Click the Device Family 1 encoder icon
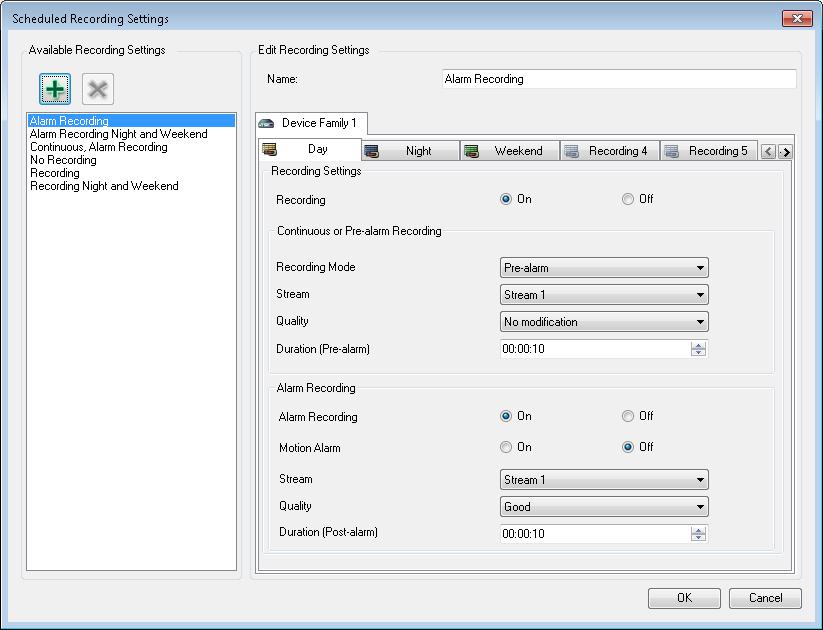 [267, 123]
